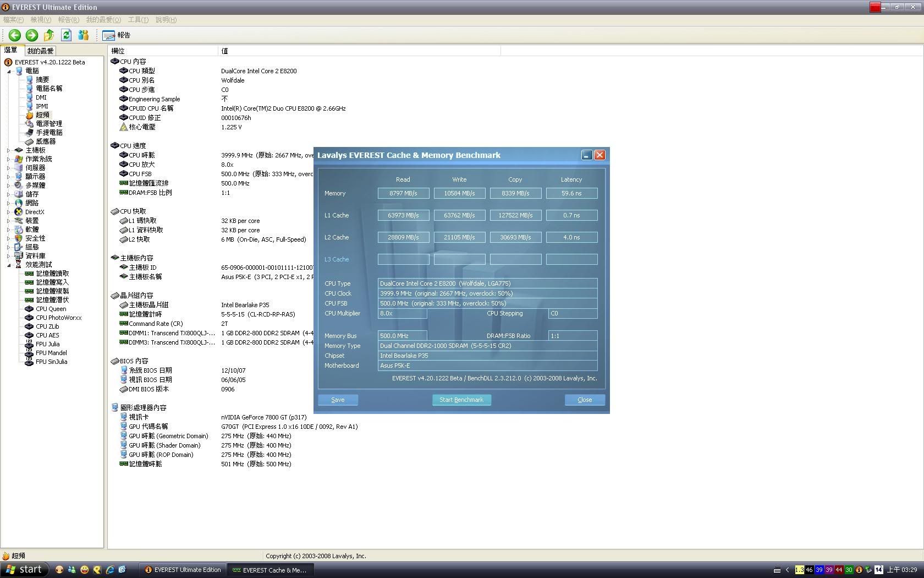924x578 pixels.
Task: Select the 超頻 flame icon item
Action: click(x=29, y=115)
